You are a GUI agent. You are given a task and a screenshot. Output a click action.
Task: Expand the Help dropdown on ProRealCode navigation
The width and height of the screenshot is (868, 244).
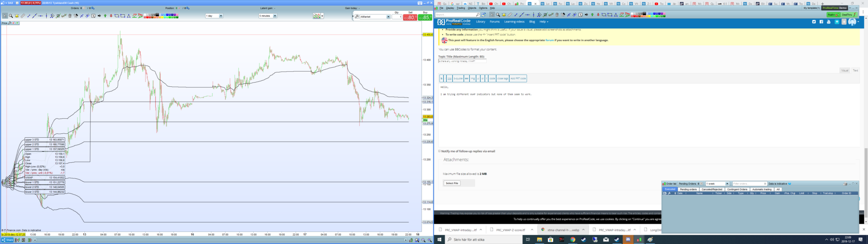point(544,22)
